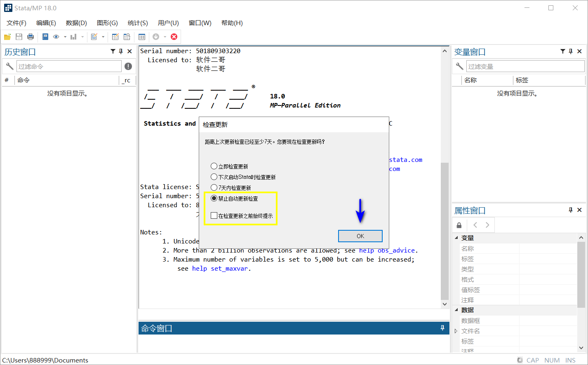Viewport: 588px width, 365px height.
Task: Click the stata.com link in results
Action: (406, 160)
